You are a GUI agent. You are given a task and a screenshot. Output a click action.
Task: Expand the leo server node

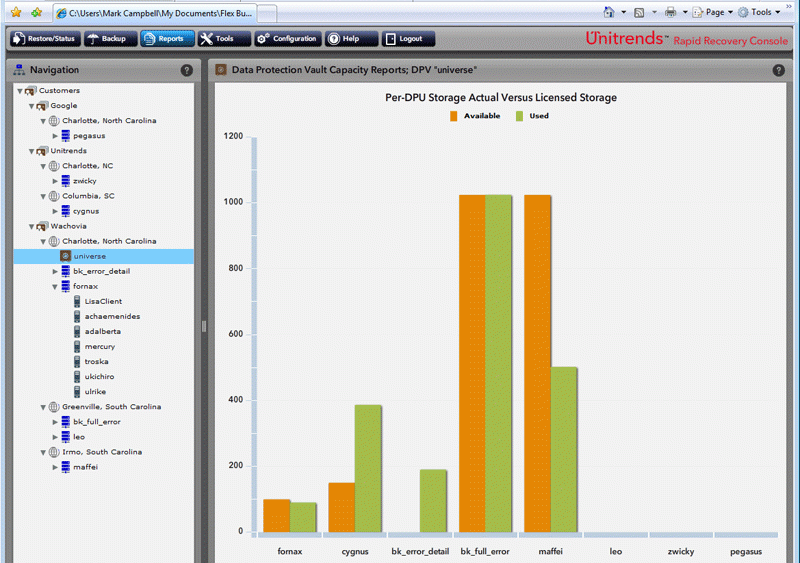(55, 437)
